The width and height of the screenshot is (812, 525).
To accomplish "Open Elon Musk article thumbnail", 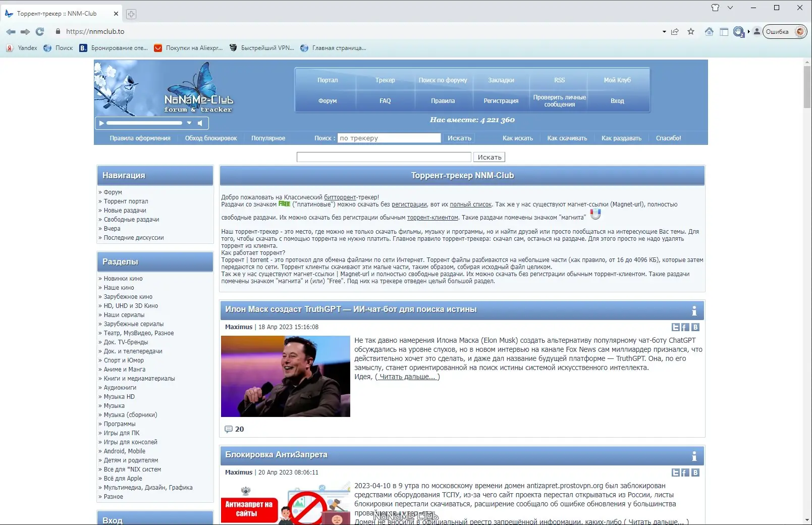I will (286, 376).
